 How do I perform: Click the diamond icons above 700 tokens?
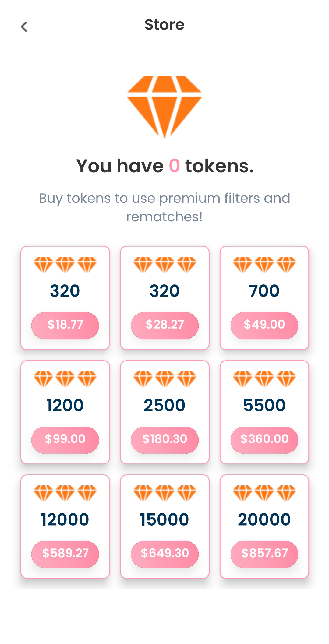pyautogui.click(x=264, y=264)
